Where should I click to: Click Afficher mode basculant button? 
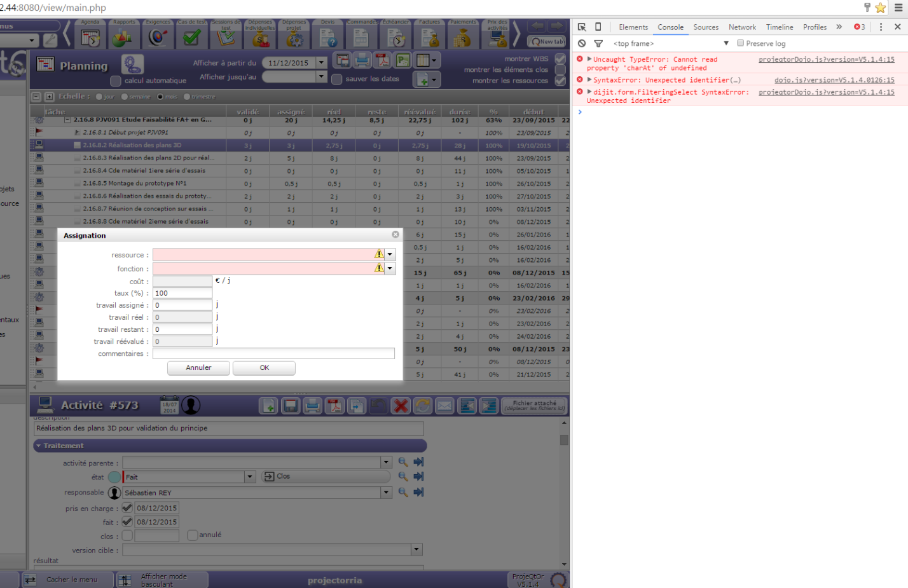pos(162,580)
